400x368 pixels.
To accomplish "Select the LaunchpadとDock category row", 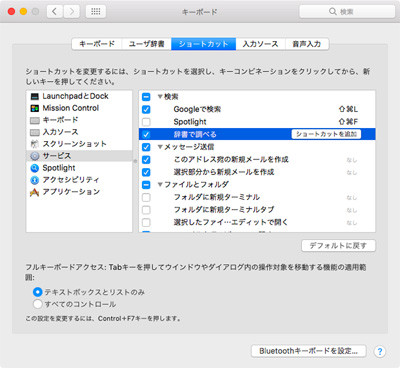I will [x=79, y=96].
